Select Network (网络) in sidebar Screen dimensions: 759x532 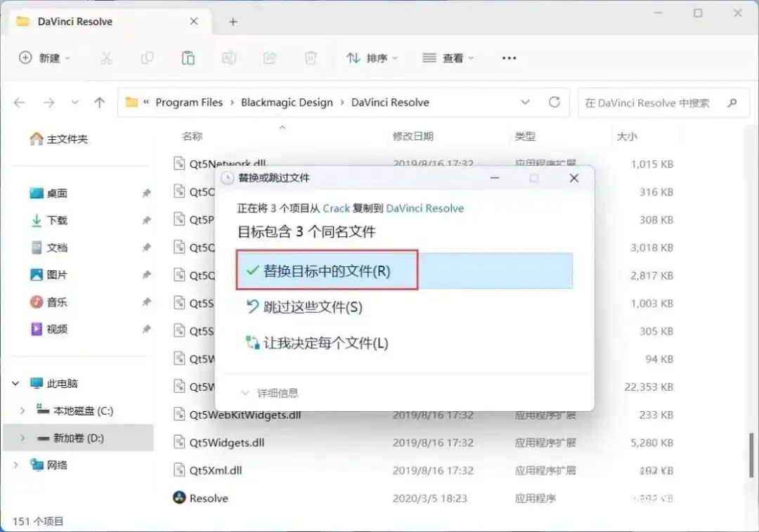click(x=49, y=465)
